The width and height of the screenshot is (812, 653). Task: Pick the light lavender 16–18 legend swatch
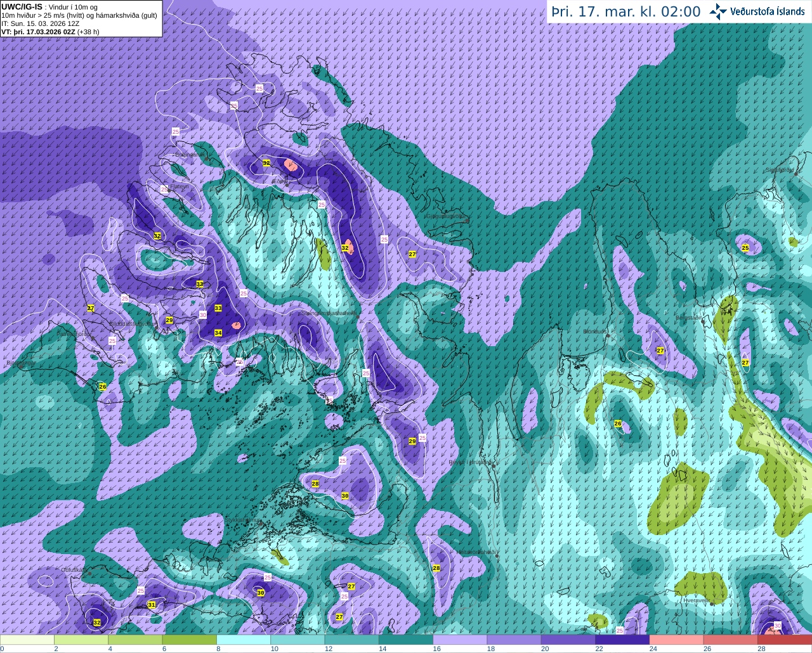(x=461, y=639)
